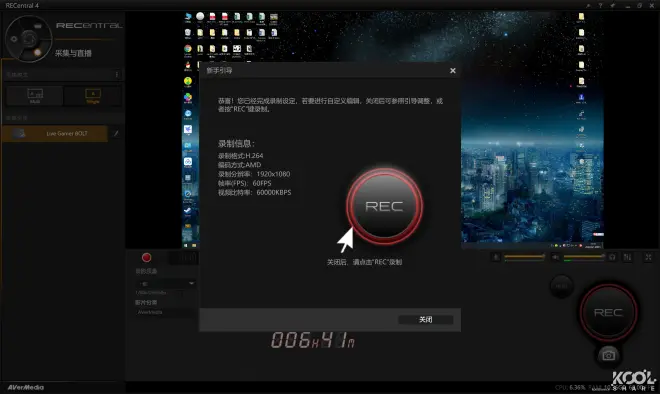
Task: Toggle headphone monitoring icon
Action: tap(612, 257)
